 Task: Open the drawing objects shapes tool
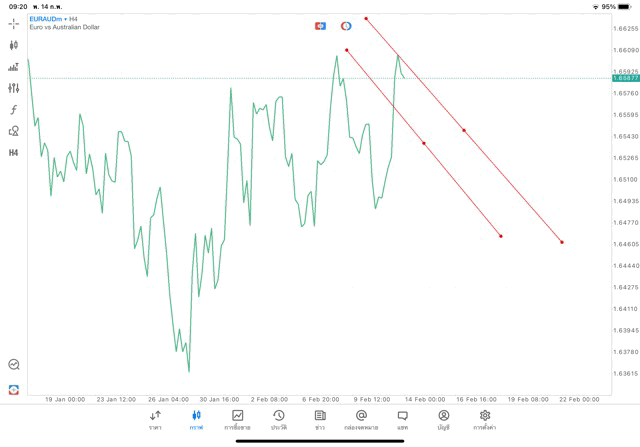tap(14, 130)
